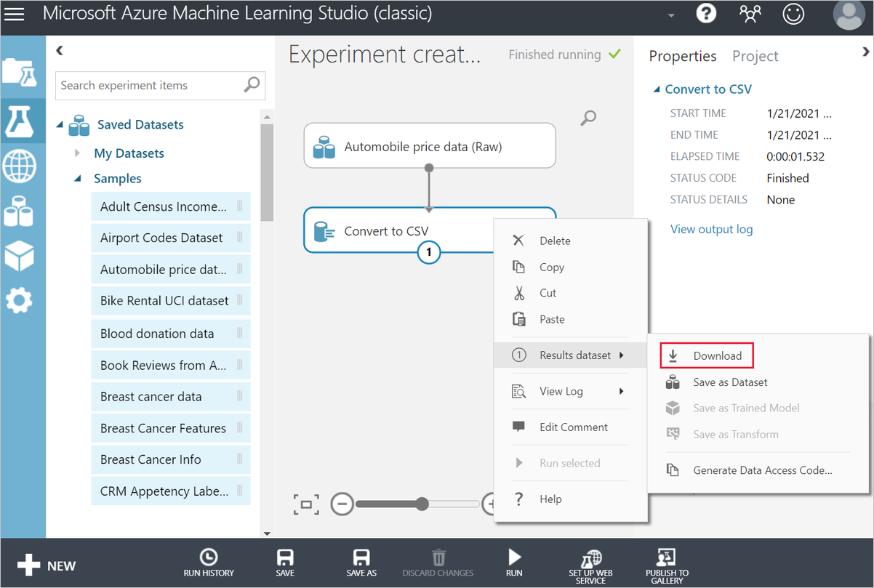Image resolution: width=874 pixels, height=588 pixels.
Task: Open the workspace dropdown arrow in header
Action: pyautogui.click(x=670, y=15)
